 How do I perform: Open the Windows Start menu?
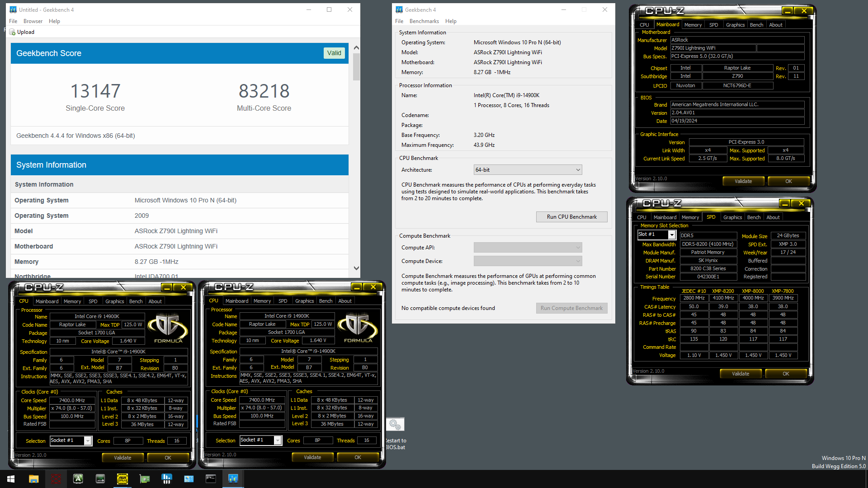(11, 479)
